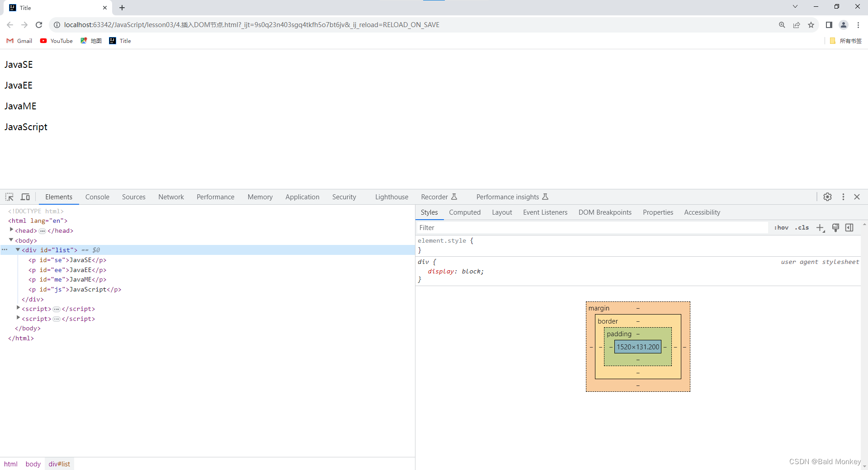This screenshot has width=868, height=470.
Task: Switch to the Sources tab
Action: [134, 197]
